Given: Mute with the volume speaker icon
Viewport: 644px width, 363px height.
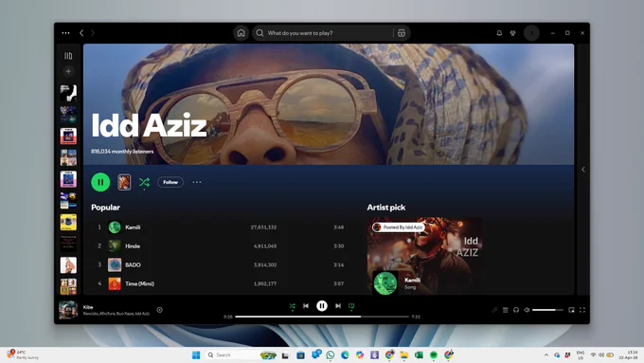Looking at the screenshot, I should [x=527, y=310].
